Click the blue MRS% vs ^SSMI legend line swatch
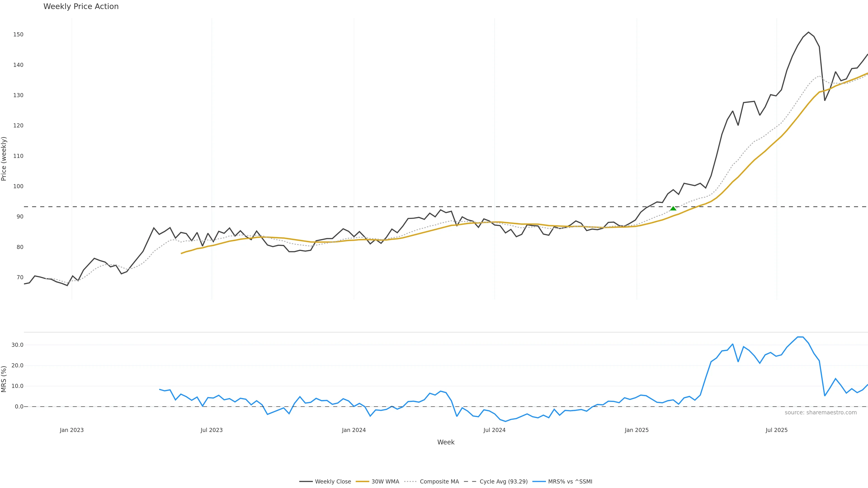The width and height of the screenshot is (868, 488). tap(539, 482)
